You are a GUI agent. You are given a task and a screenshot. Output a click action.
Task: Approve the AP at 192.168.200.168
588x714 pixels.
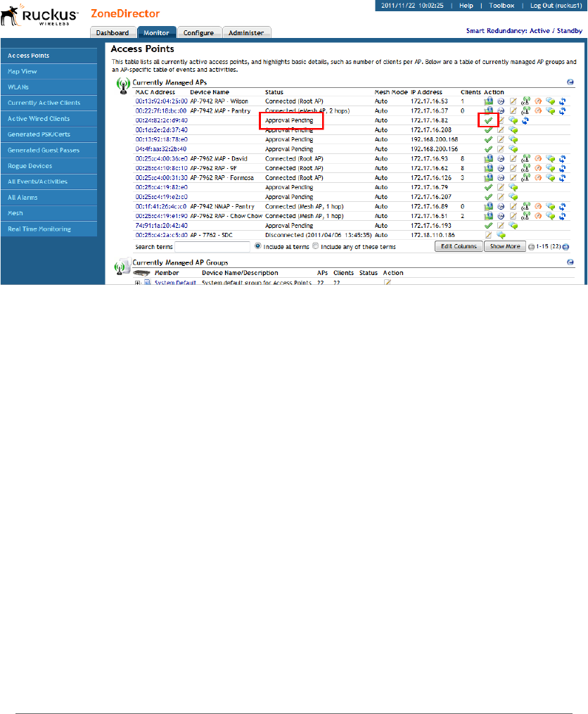pos(488,140)
